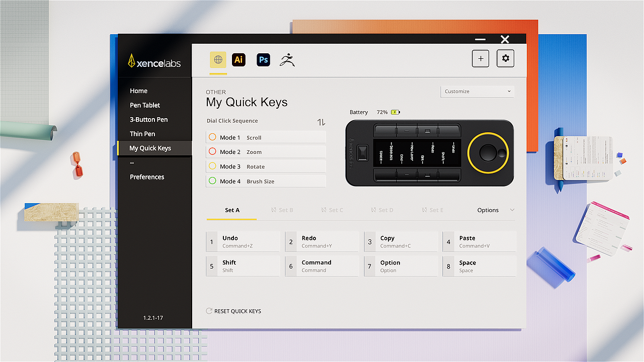Viewport: 644px width, 362px height.
Task: Switch to the Set D tab
Action: [382, 210]
